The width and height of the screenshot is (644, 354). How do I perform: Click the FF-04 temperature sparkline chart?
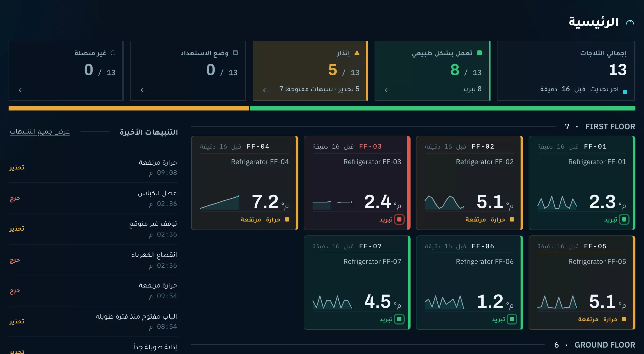[x=220, y=202]
